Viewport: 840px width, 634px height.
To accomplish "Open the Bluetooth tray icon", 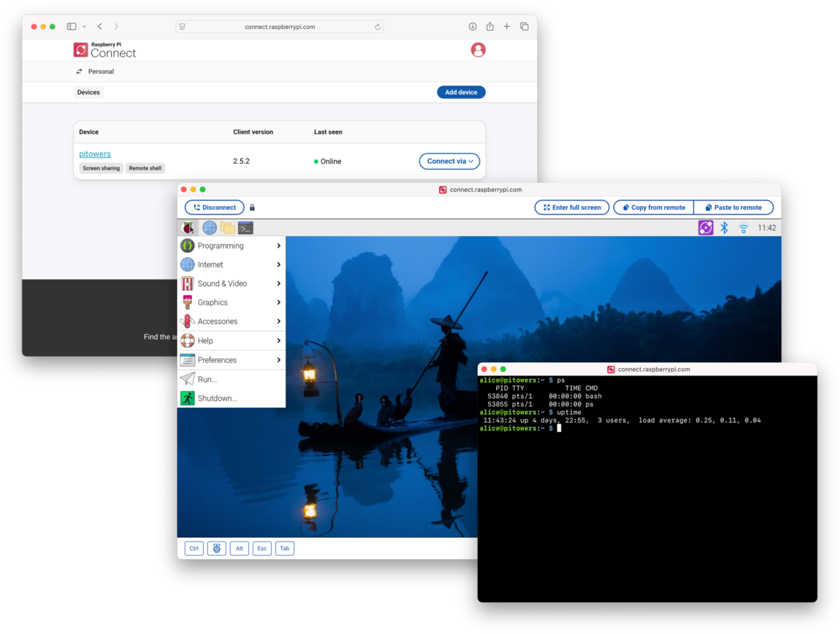I will click(x=724, y=228).
